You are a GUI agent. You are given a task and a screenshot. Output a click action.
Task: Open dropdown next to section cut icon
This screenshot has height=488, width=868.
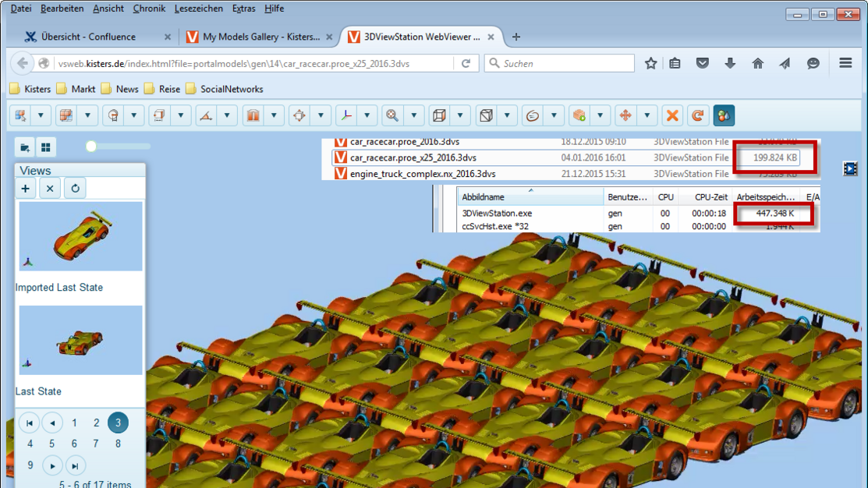click(274, 115)
